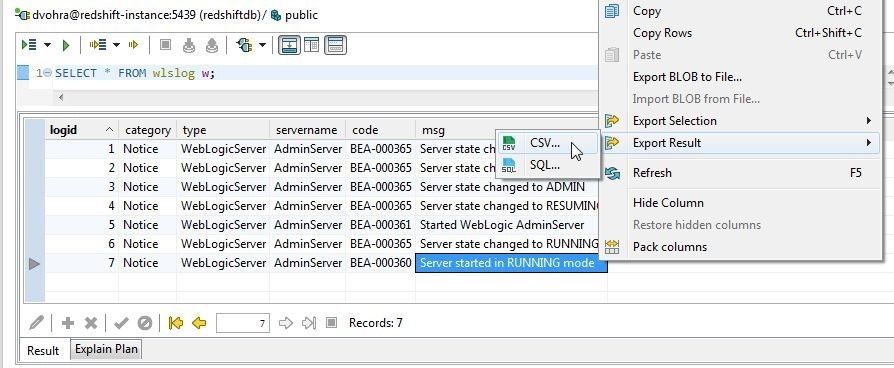Viewport: 894px width, 368px height.
Task: Click the code column header
Action: 380,130
